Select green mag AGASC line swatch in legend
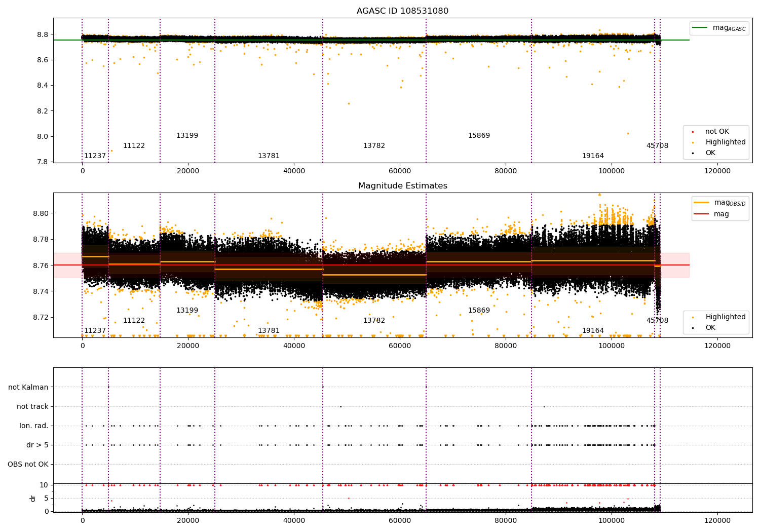The width and height of the screenshot is (760, 532). pyautogui.click(x=700, y=28)
